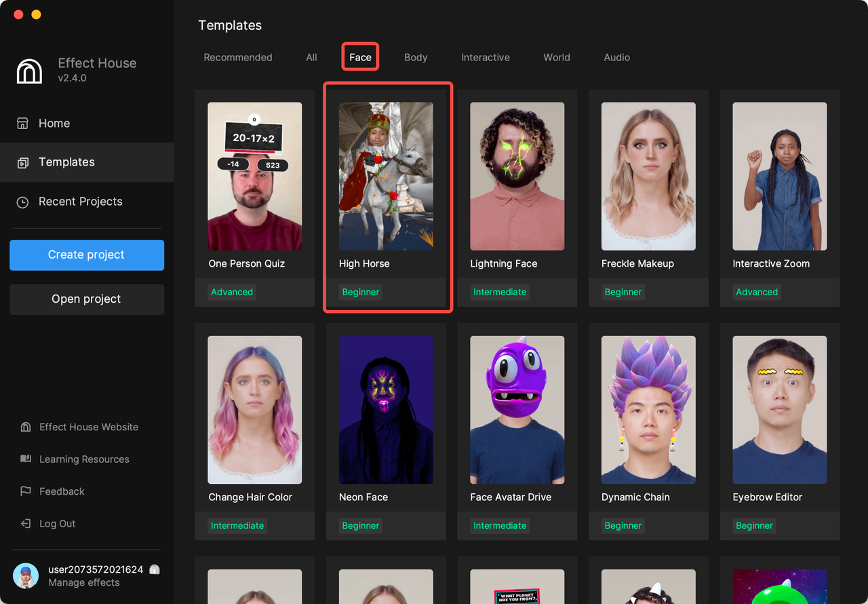Image resolution: width=868 pixels, height=604 pixels.
Task: Open the Interactive Zoom template thumbnail
Action: tap(780, 176)
